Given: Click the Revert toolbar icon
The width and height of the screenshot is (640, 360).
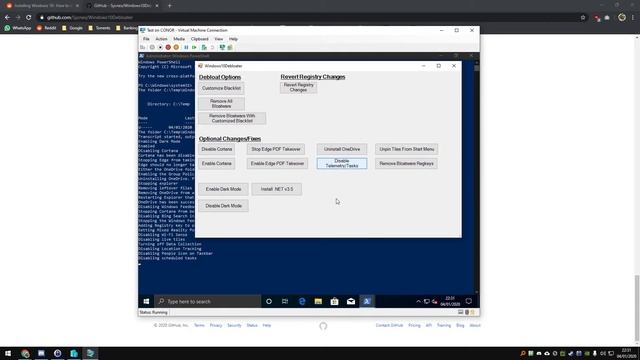Looking at the screenshot, I should (x=212, y=47).
